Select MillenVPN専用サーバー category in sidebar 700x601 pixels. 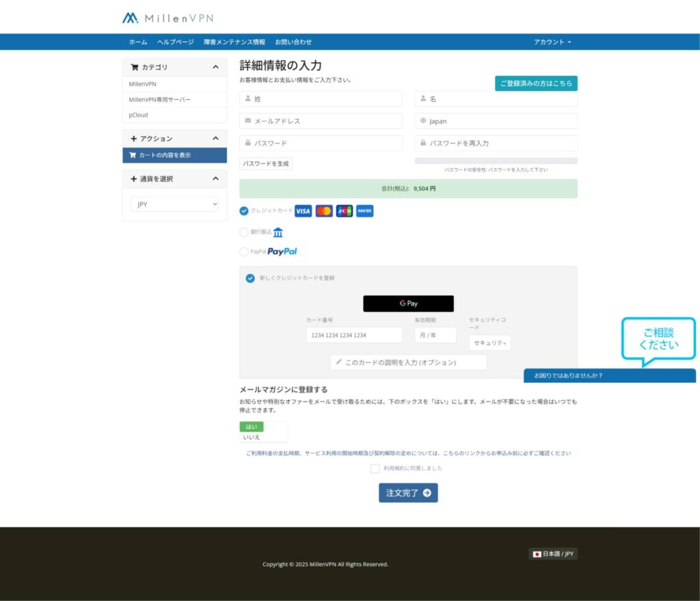click(174, 100)
